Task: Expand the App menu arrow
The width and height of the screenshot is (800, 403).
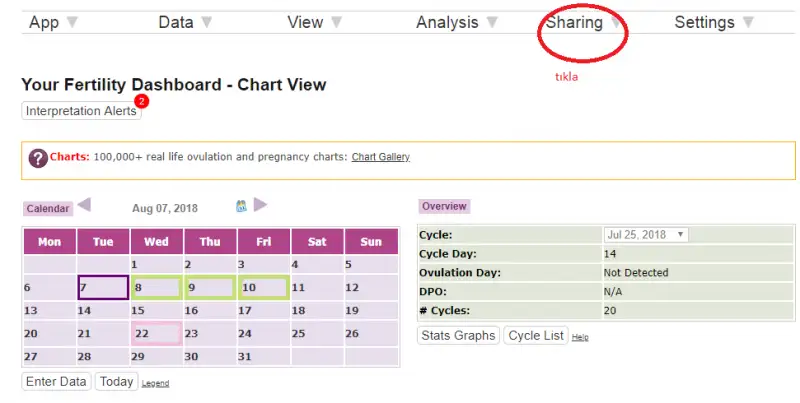Action: [x=72, y=22]
